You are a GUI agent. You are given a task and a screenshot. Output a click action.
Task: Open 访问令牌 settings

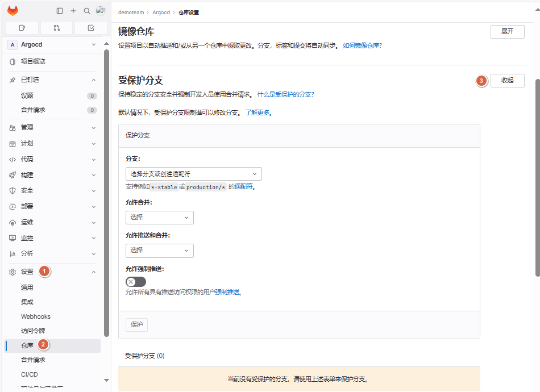53,331
